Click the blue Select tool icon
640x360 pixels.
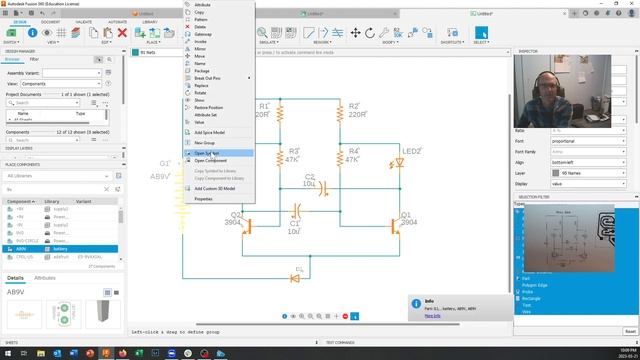pyautogui.click(x=481, y=33)
